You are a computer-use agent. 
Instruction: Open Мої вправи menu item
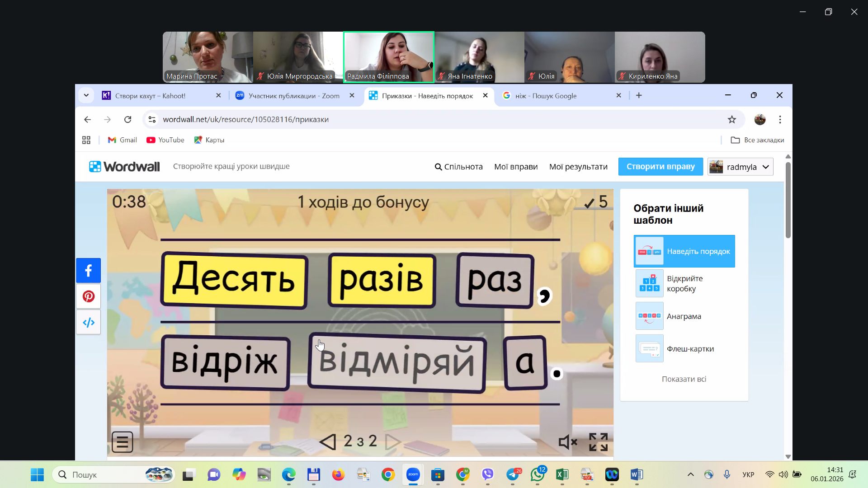516,167
